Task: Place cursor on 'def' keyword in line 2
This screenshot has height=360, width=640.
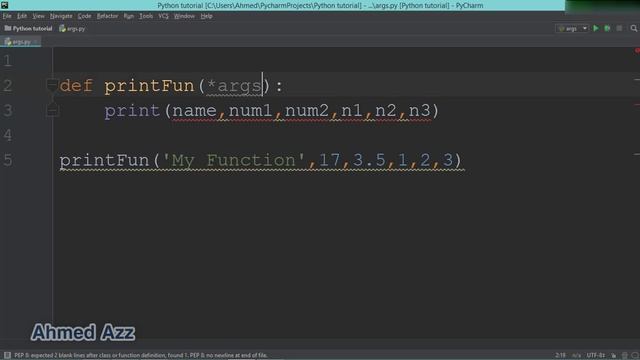Action: click(76, 86)
